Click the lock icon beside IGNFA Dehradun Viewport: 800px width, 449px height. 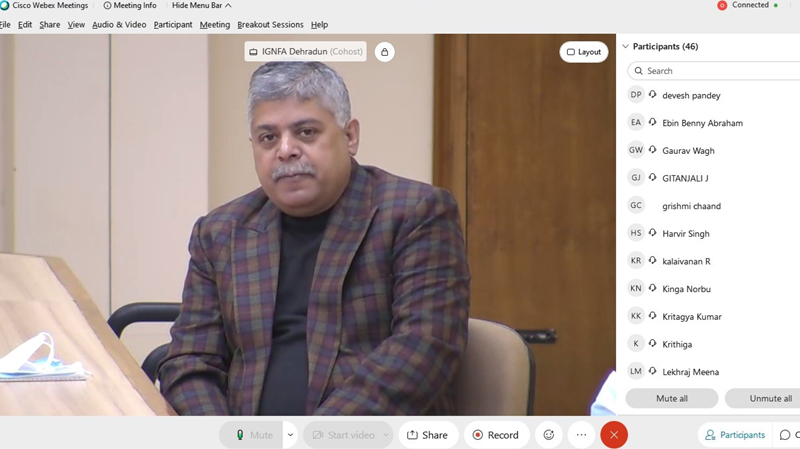tap(384, 52)
